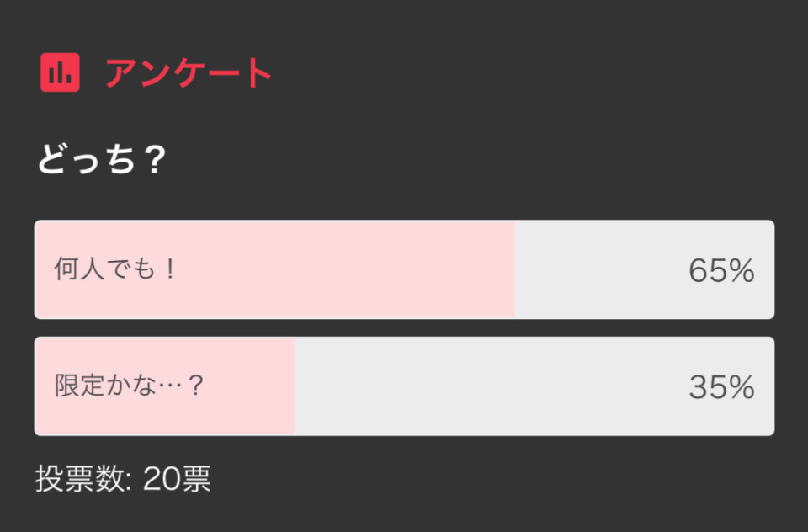Click the red poll bar-chart icon
The width and height of the screenshot is (808, 532).
click(x=60, y=72)
